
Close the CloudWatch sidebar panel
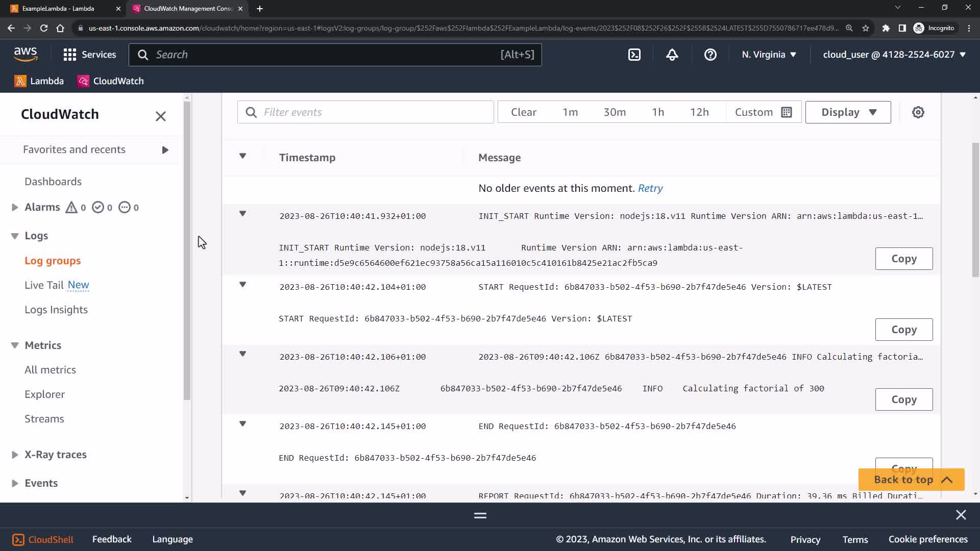[x=160, y=116]
